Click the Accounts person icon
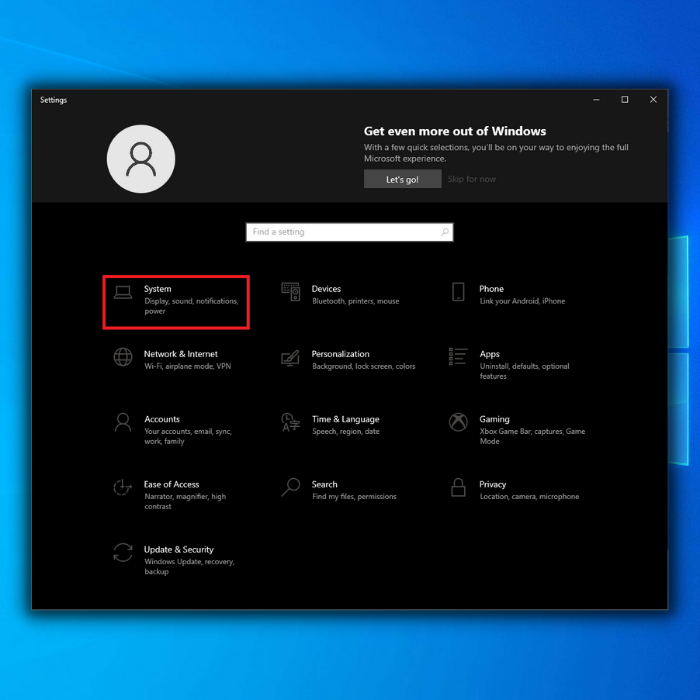The width and height of the screenshot is (700, 700). pyautogui.click(x=123, y=422)
